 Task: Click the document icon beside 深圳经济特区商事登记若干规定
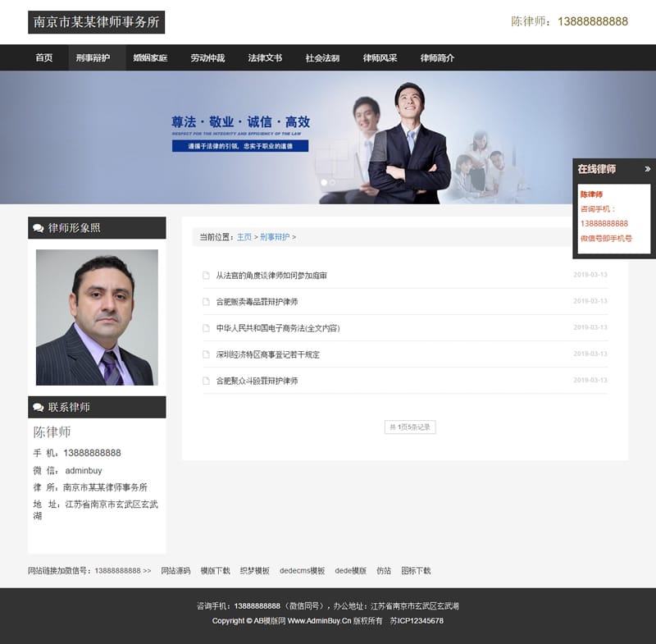[204, 353]
